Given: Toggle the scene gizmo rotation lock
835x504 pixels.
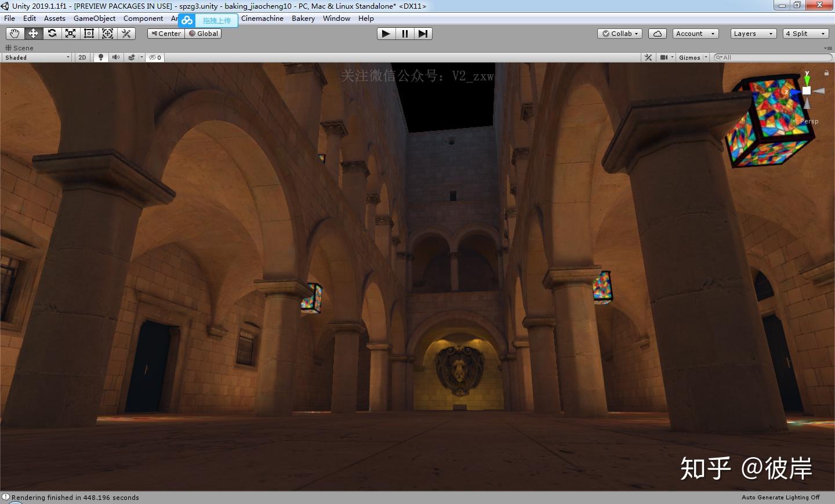Looking at the screenshot, I should (826, 73).
